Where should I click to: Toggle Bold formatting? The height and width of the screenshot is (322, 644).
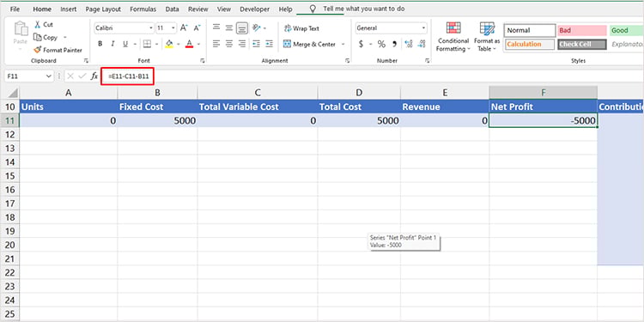(x=100, y=44)
